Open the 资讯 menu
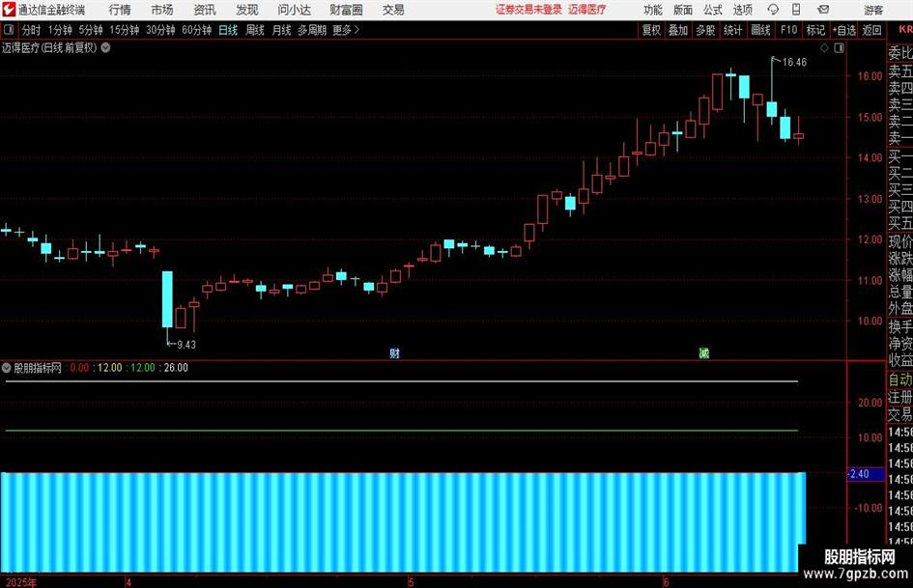Image resolution: width=913 pixels, height=588 pixels. (205, 10)
